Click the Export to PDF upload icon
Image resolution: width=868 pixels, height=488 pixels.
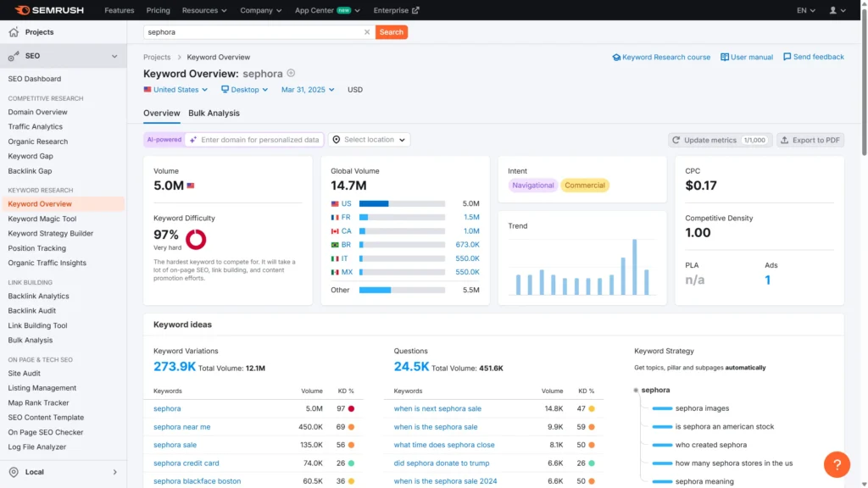(x=784, y=140)
